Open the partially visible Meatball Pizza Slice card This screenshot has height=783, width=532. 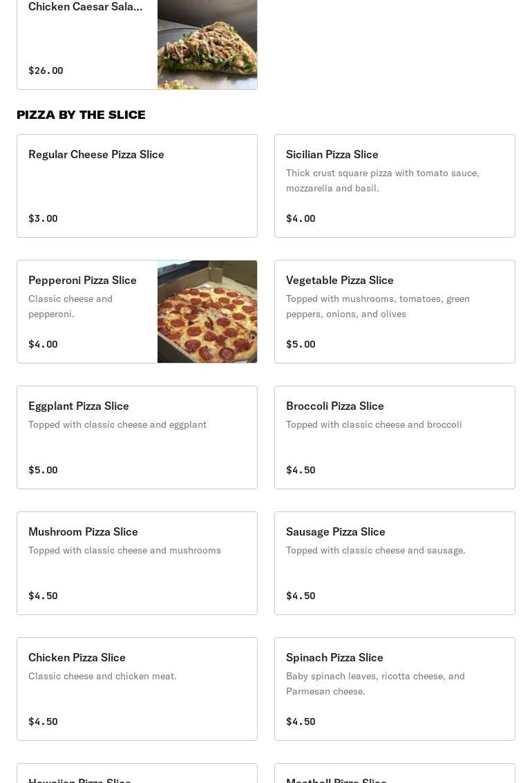click(x=395, y=773)
